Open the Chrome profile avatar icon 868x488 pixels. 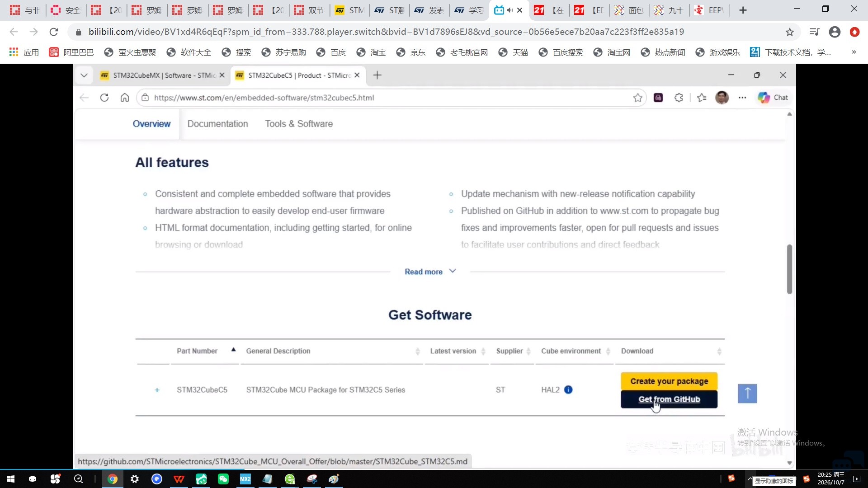835,32
